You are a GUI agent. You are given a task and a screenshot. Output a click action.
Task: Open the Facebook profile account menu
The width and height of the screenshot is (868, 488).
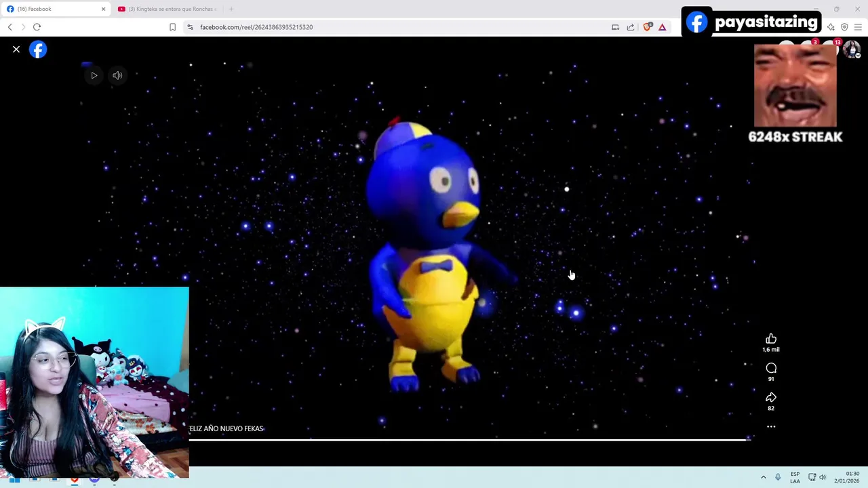coord(852,49)
